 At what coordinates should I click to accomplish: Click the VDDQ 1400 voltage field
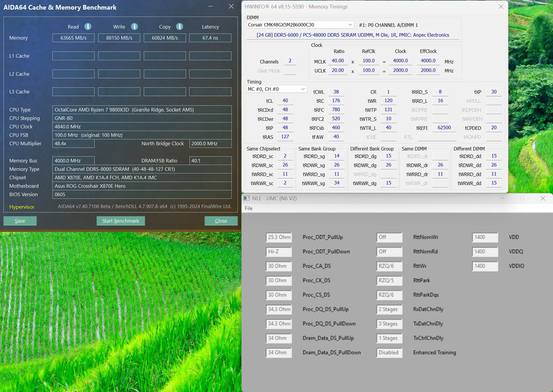tap(485, 252)
